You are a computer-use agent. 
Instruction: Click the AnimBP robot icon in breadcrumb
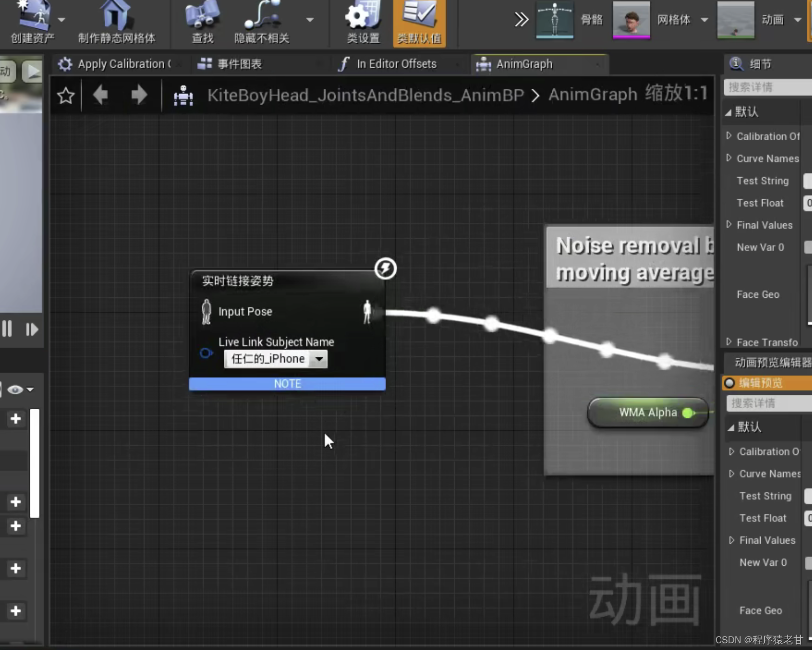(x=183, y=95)
